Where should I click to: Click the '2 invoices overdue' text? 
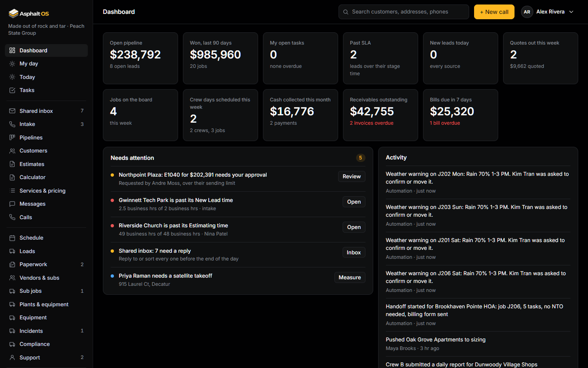[x=372, y=123]
